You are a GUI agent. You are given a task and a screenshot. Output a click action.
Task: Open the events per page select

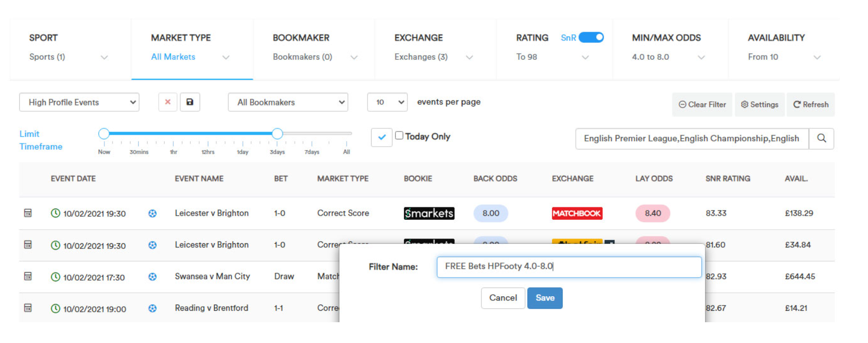[387, 102]
